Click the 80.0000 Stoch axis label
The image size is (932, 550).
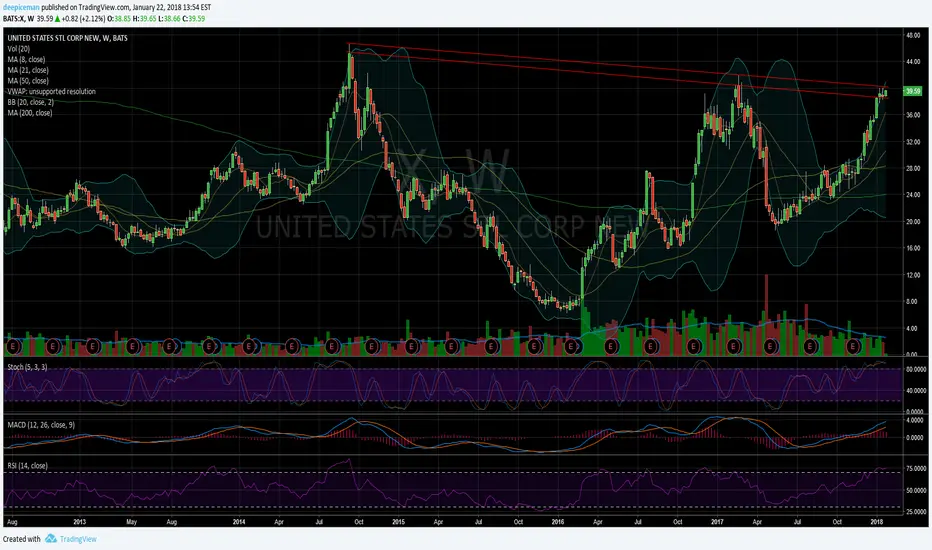(915, 369)
